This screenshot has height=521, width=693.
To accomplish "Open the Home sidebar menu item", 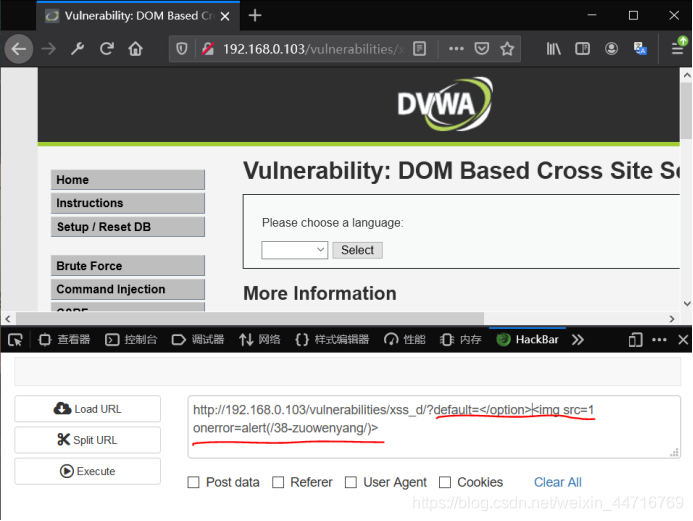I will pos(128,180).
